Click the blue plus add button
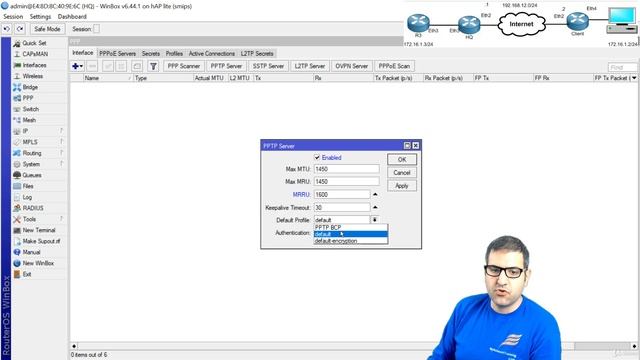This screenshot has height=360, width=640. tap(77, 66)
